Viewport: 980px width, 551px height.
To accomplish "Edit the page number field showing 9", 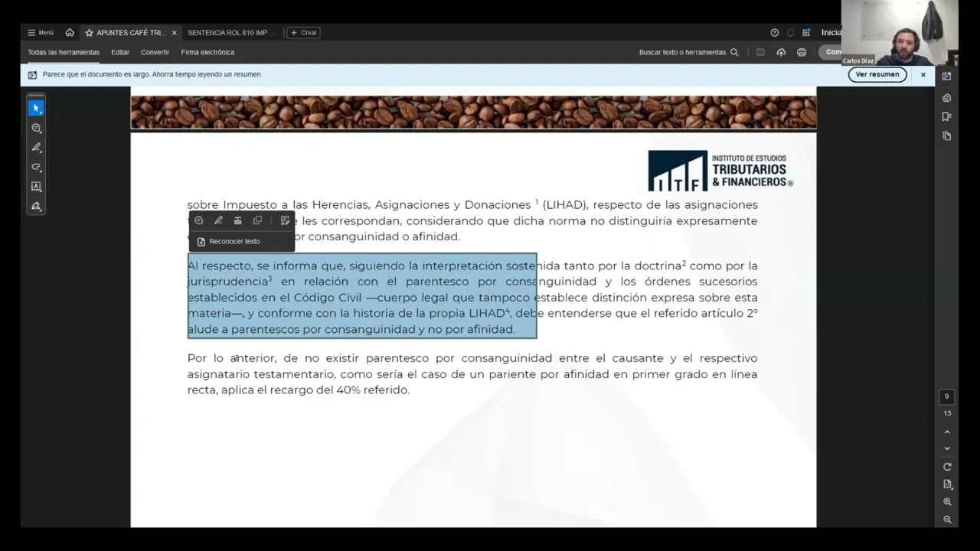I will pos(946,396).
